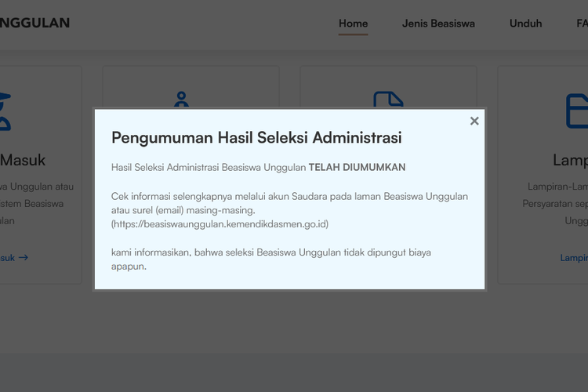
Task: Open the Home navigation tab
Action: click(x=353, y=24)
